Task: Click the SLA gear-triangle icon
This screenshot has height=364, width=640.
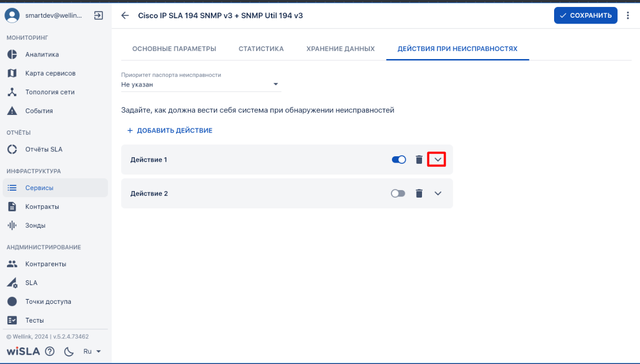Action: click(12, 283)
